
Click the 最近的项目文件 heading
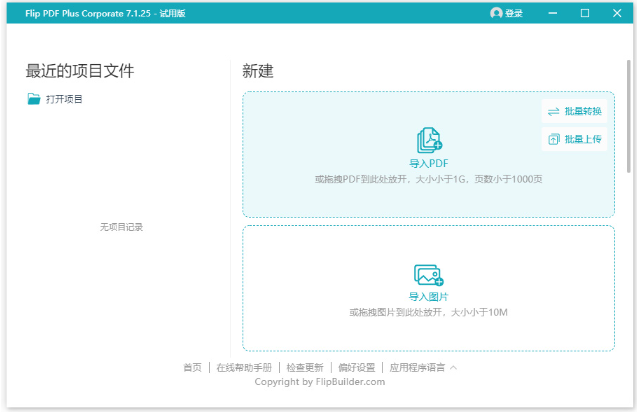pos(80,71)
